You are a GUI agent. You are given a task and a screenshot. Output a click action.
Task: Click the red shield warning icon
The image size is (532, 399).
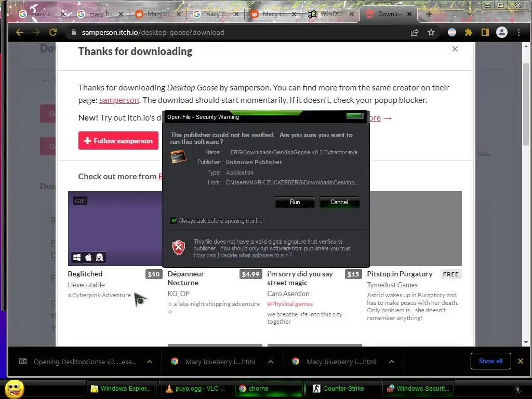click(179, 247)
